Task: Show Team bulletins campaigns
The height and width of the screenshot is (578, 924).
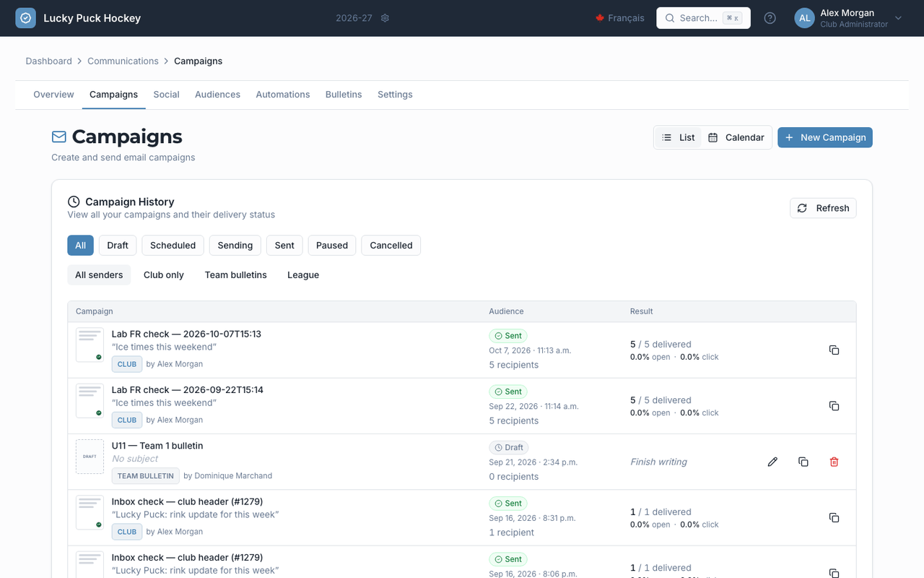Action: [x=236, y=275]
